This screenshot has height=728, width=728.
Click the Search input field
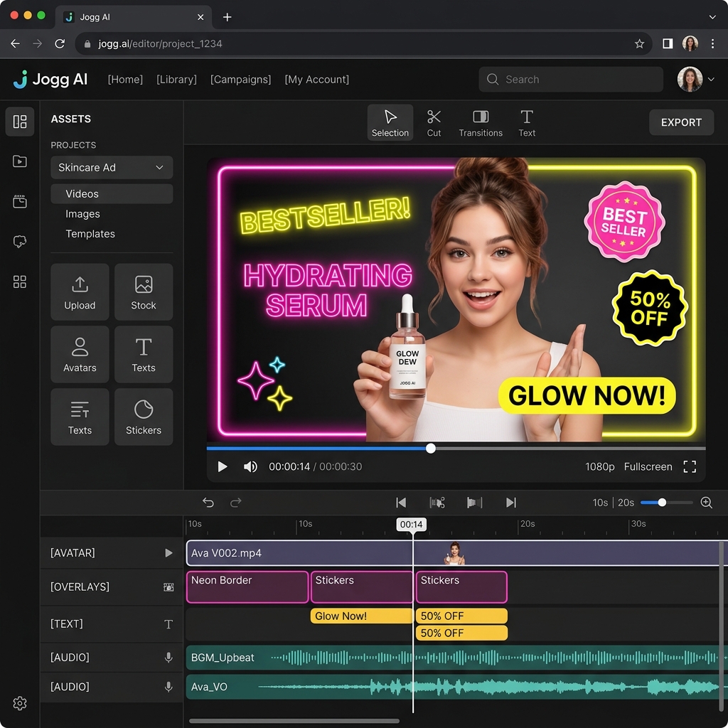(571, 80)
